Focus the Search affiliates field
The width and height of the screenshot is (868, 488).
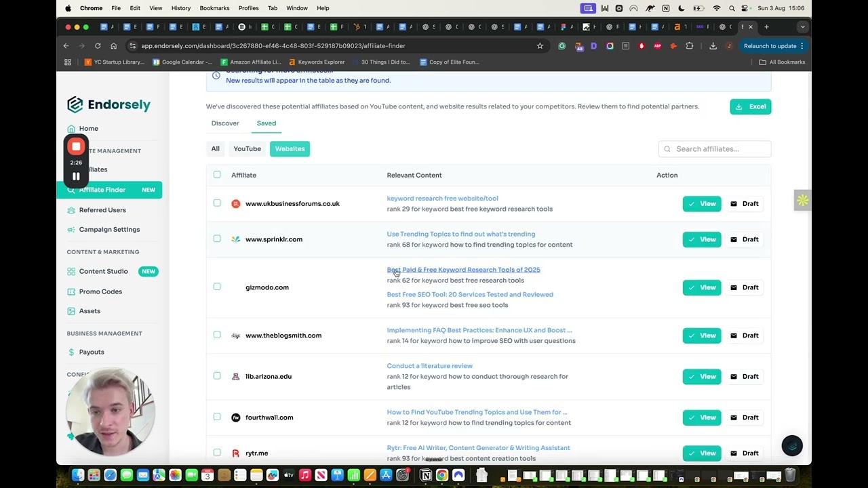pyautogui.click(x=715, y=149)
